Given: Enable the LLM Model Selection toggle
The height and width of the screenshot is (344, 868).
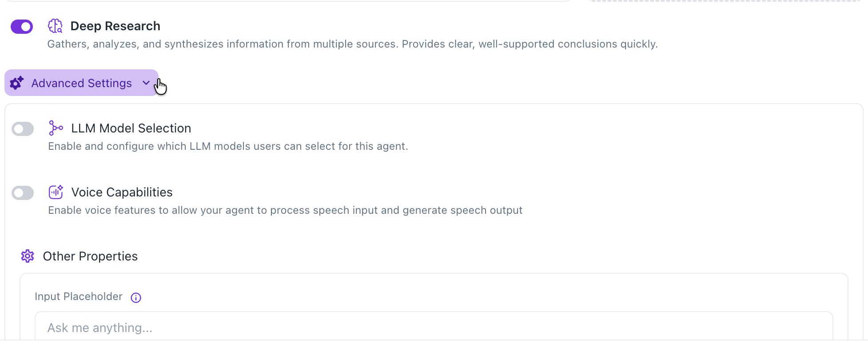Looking at the screenshot, I should coord(23,129).
